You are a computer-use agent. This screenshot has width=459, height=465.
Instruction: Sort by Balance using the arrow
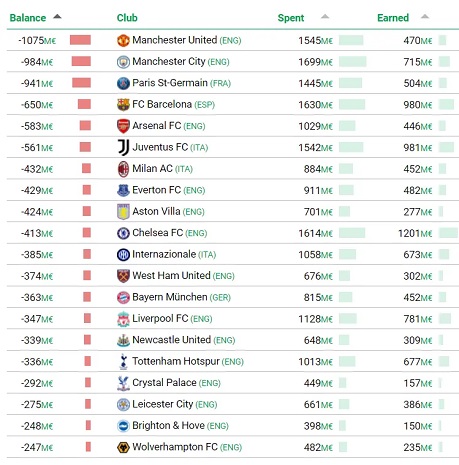57,16
